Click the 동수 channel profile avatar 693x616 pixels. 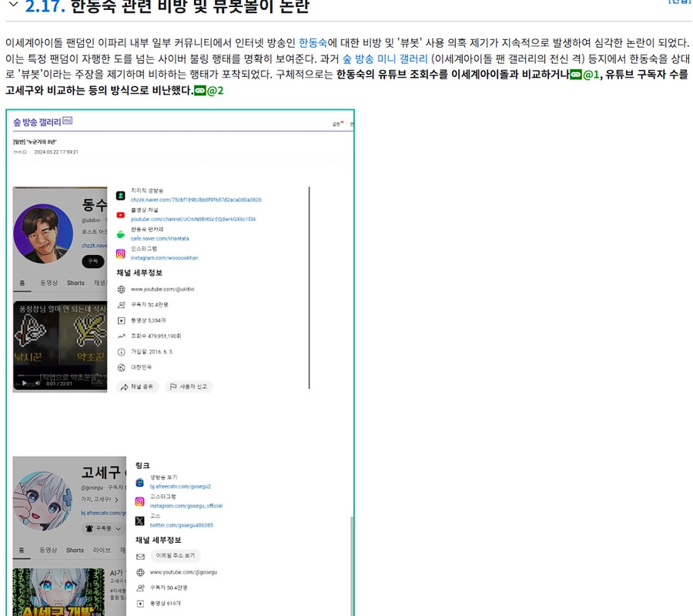43,233
